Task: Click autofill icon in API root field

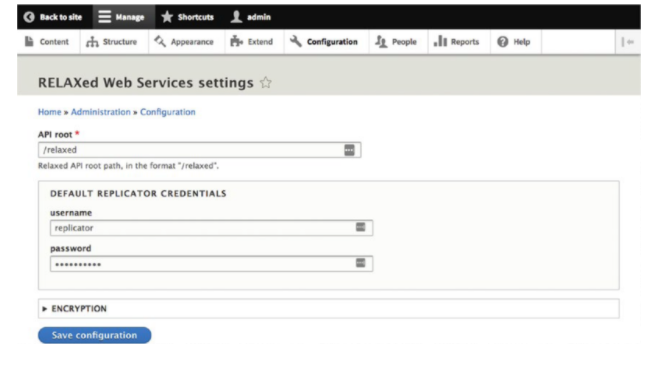Action: (x=349, y=150)
